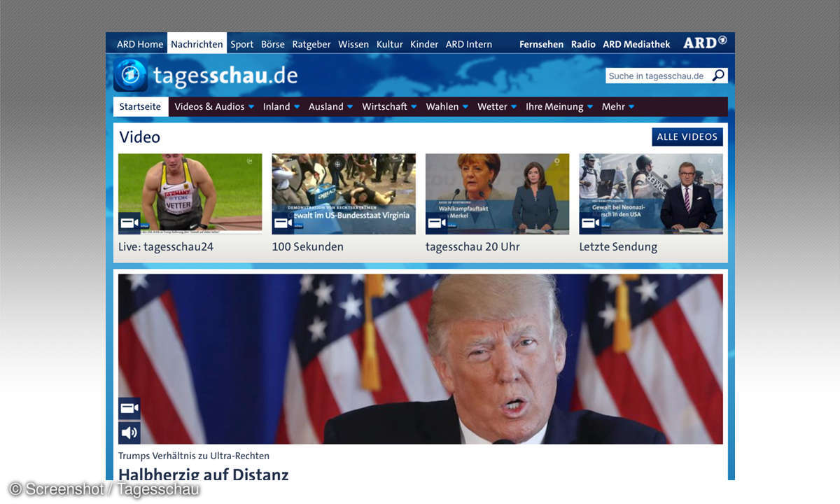Click video camera icon on Letzte Sendung thumbnail
Image resolution: width=840 pixels, height=504 pixels.
point(590,223)
